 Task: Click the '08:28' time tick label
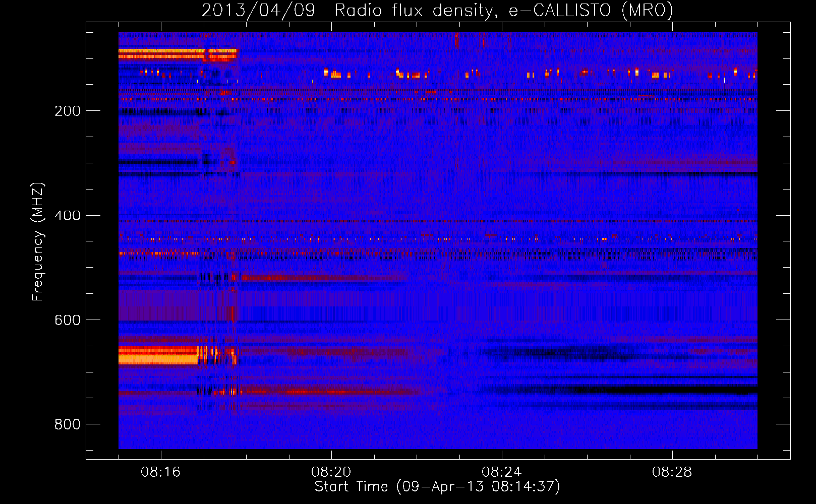[672, 472]
